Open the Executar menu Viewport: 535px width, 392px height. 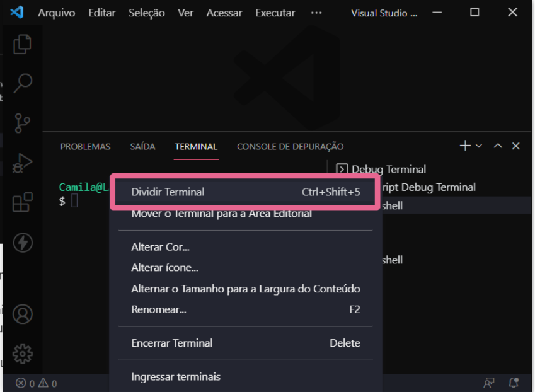(x=275, y=13)
